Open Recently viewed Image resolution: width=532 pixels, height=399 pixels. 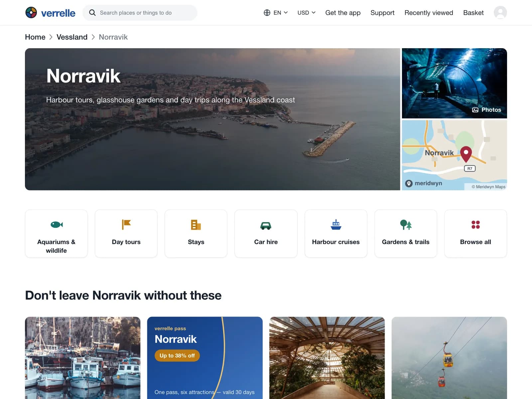point(429,13)
